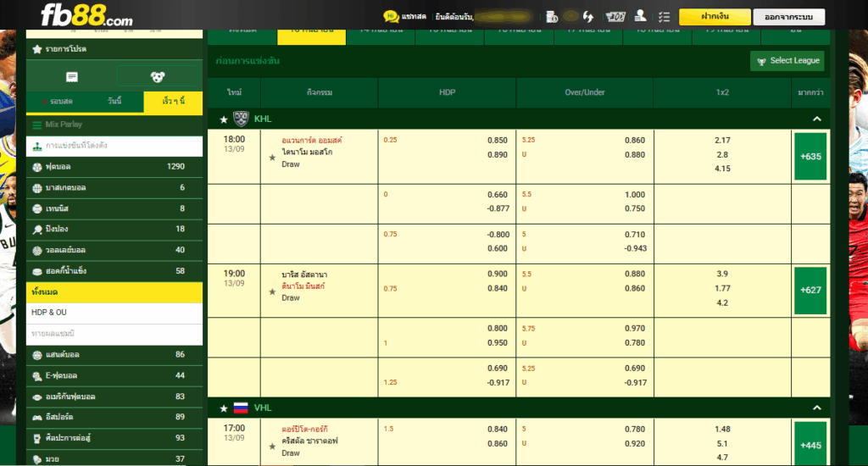Expand +635 more markets
Viewport: 868px width, 466px height.
click(810, 157)
